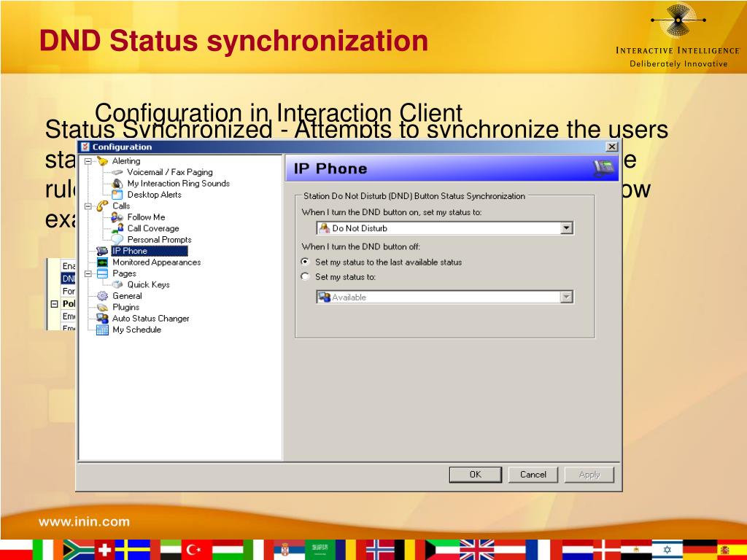Click the Configuration title bar icon
This screenshot has height=560, width=747.
coord(85,147)
